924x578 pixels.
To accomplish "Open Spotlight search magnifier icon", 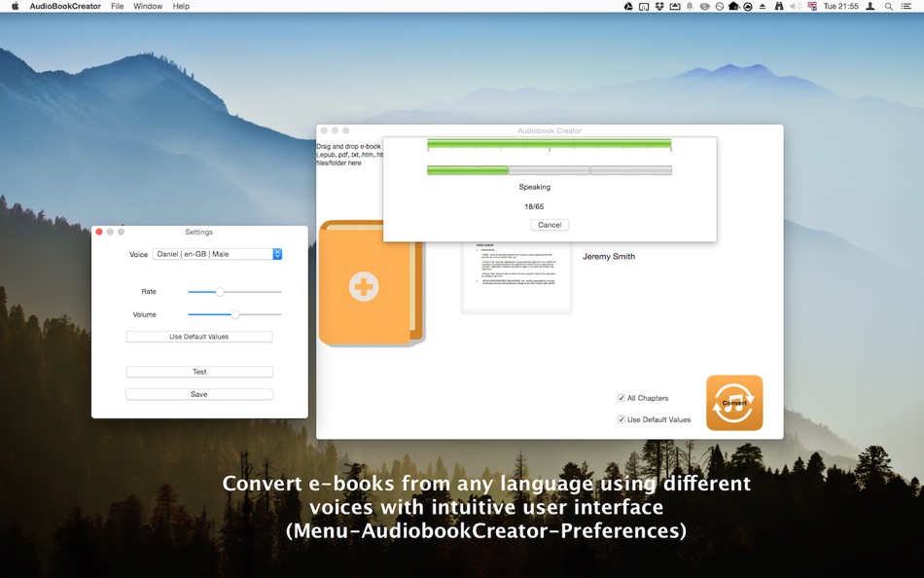I will [889, 7].
